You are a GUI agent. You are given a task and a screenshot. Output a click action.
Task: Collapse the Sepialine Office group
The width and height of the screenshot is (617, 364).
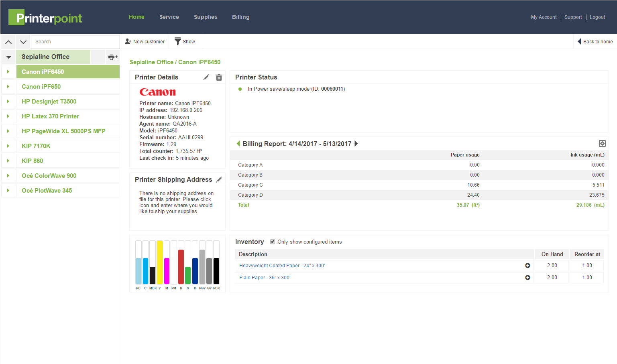click(x=8, y=57)
